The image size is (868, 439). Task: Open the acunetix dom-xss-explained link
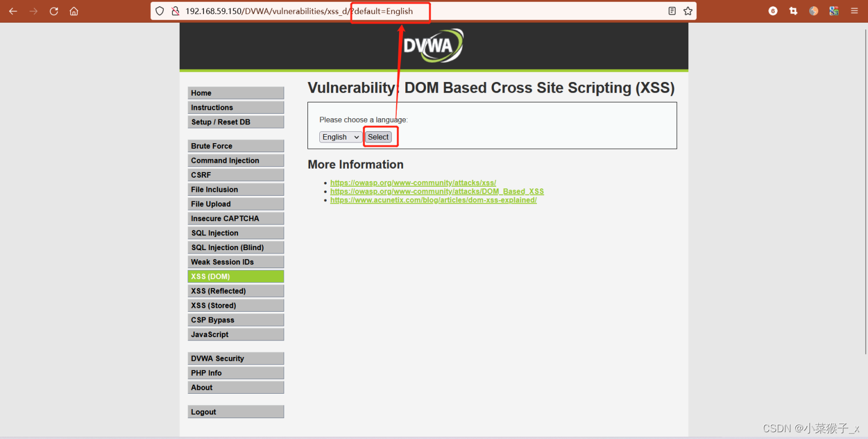click(x=433, y=200)
